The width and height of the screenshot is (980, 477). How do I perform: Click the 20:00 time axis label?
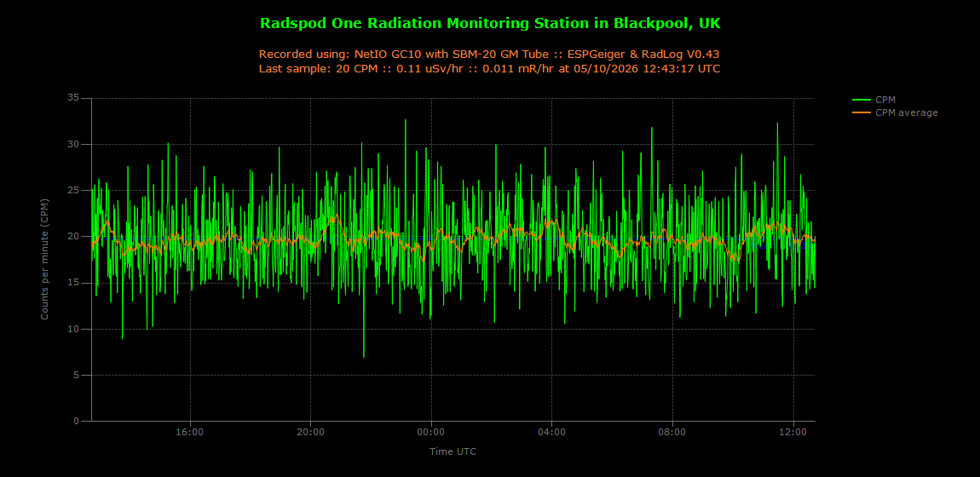click(311, 432)
